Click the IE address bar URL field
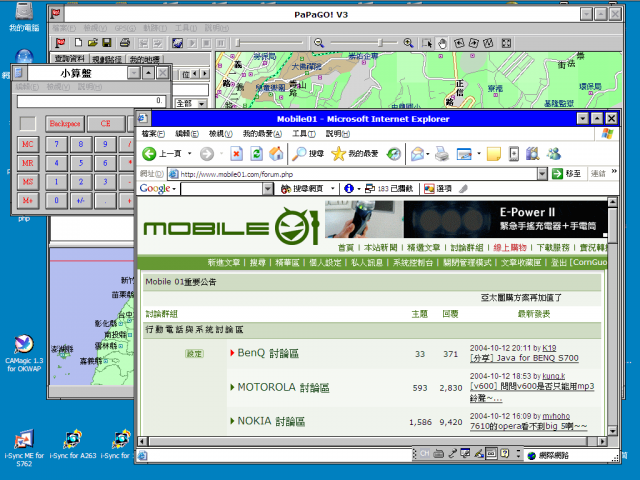Screen dimensions: 640x480 [x=353, y=174]
